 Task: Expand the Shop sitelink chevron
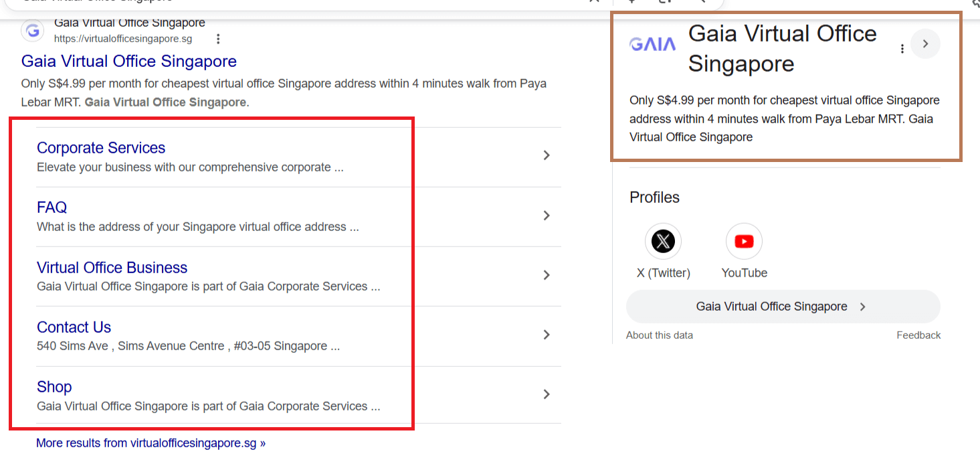(547, 394)
